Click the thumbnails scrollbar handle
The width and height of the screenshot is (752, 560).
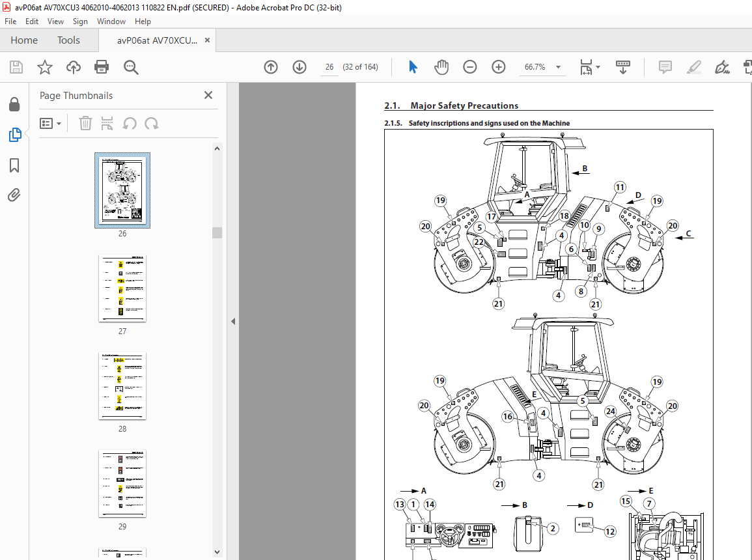217,232
